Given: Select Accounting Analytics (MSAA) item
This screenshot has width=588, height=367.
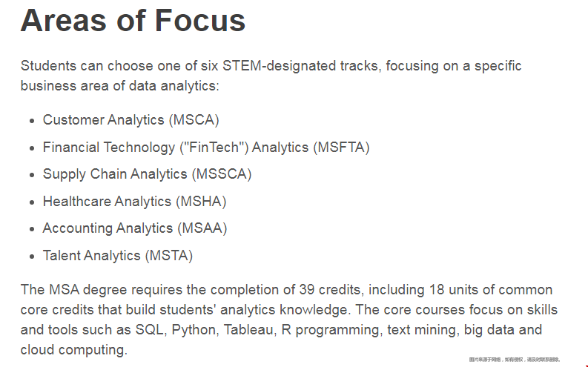Looking at the screenshot, I should coord(135,228).
